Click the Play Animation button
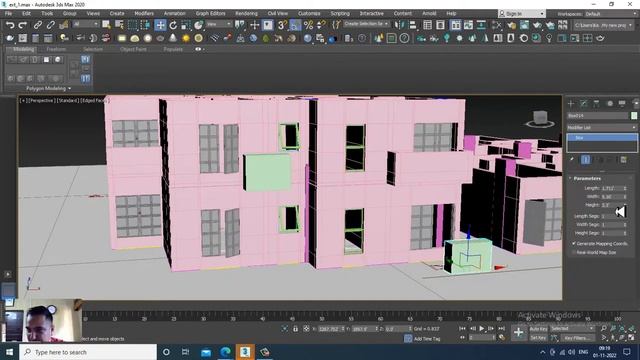 [x=482, y=328]
